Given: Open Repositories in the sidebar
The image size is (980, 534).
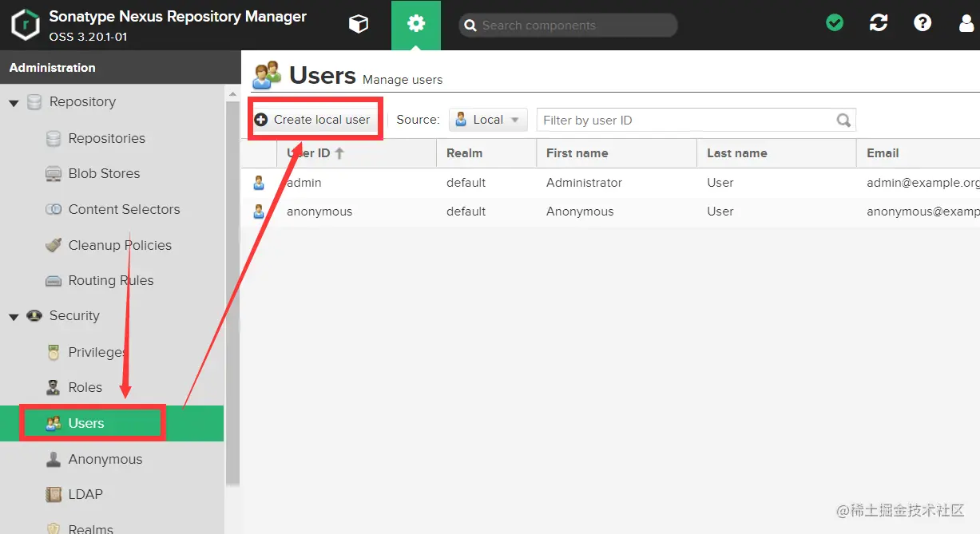Looking at the screenshot, I should click(107, 138).
